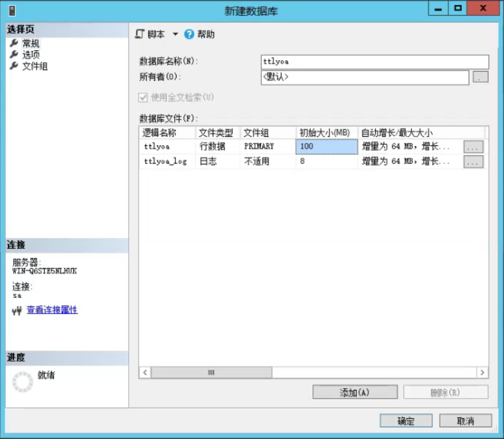The height and width of the screenshot is (439, 504).
Task: Click the 逻辑名称 column header
Action: point(167,132)
